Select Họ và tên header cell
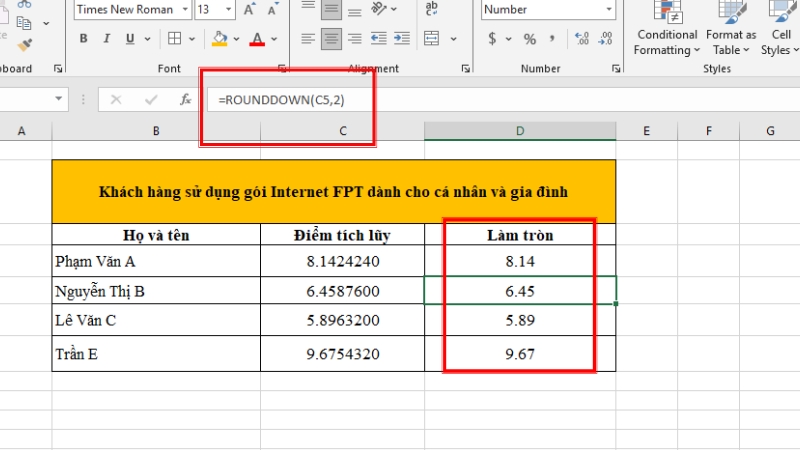The height and width of the screenshot is (450, 800). 156,235
